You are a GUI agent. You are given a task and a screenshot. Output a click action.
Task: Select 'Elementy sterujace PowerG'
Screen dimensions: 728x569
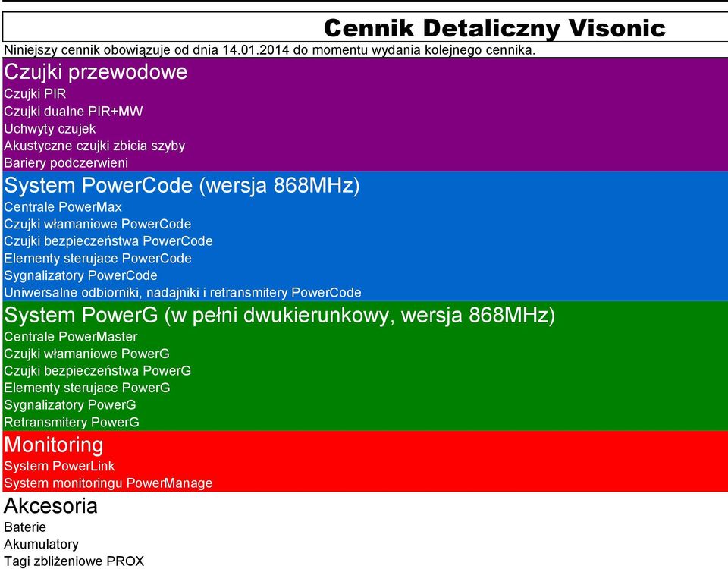coord(86,388)
